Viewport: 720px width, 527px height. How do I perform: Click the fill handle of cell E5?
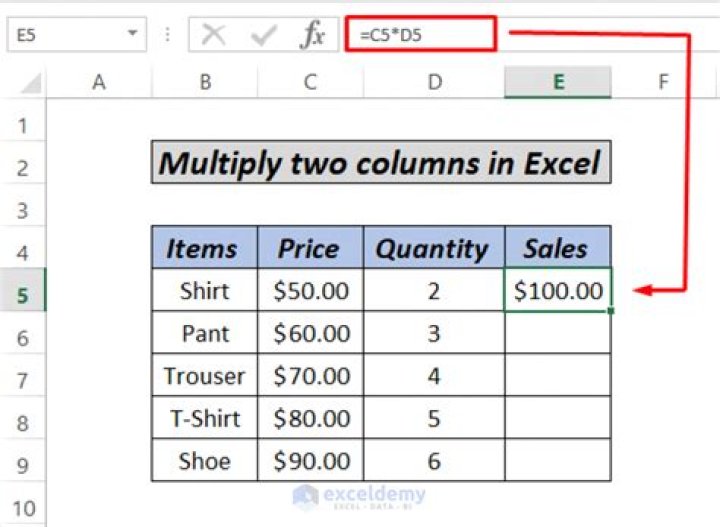tap(611, 311)
